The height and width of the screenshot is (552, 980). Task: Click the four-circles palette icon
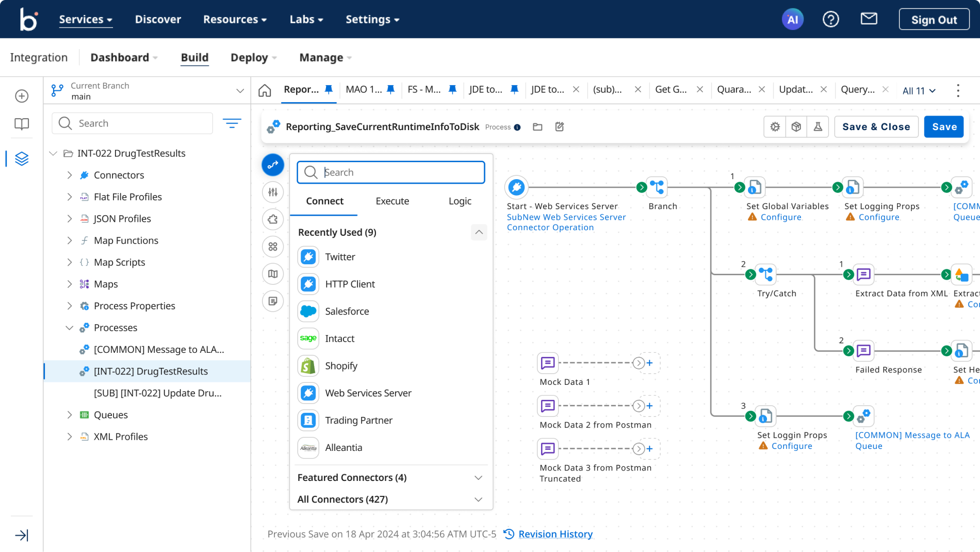[x=273, y=247]
